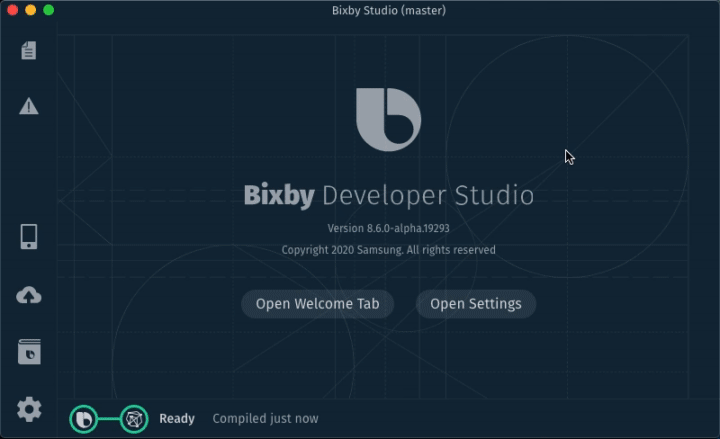The width and height of the screenshot is (720, 439).
Task: Maximize the window with the green button
Action: click(49, 10)
